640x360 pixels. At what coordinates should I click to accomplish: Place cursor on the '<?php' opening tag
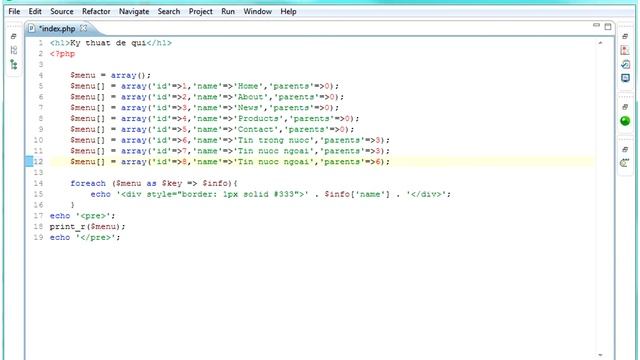(62, 54)
